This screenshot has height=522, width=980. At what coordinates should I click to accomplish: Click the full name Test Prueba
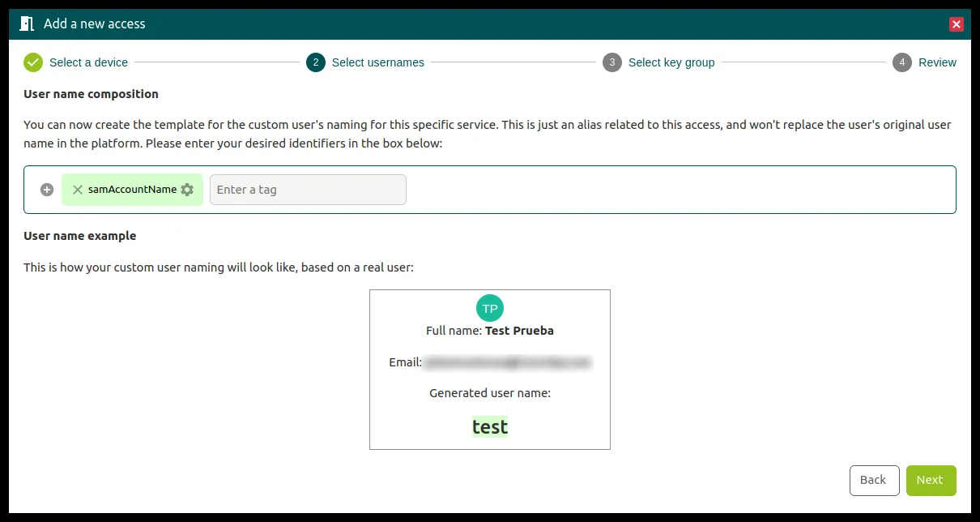tap(519, 331)
